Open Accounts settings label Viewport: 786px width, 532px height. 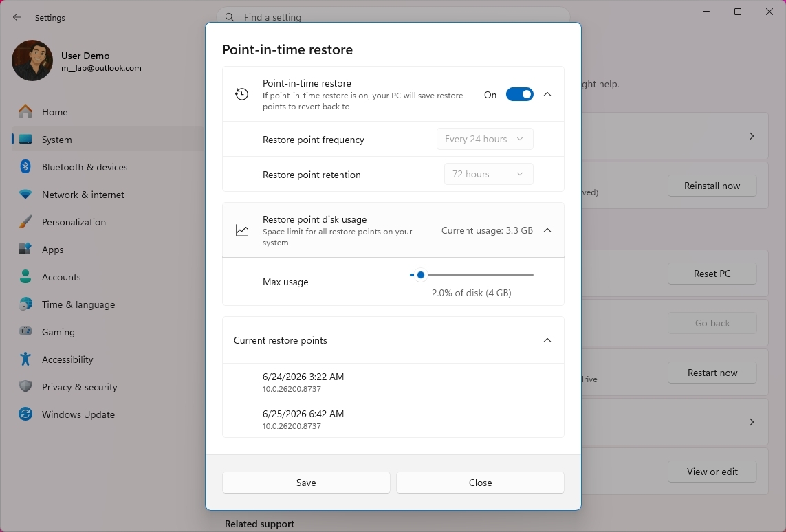(61, 277)
